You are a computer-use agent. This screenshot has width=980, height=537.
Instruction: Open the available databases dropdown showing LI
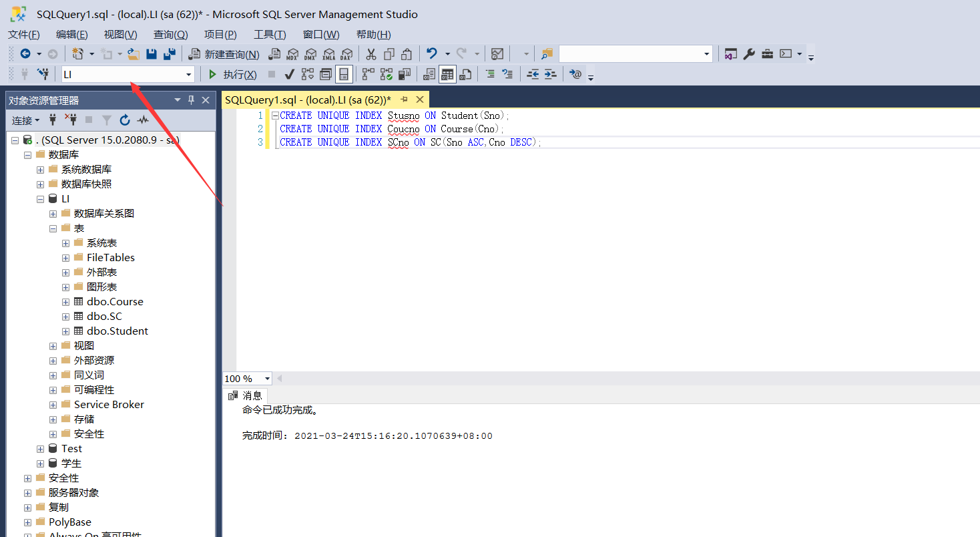pyautogui.click(x=189, y=74)
